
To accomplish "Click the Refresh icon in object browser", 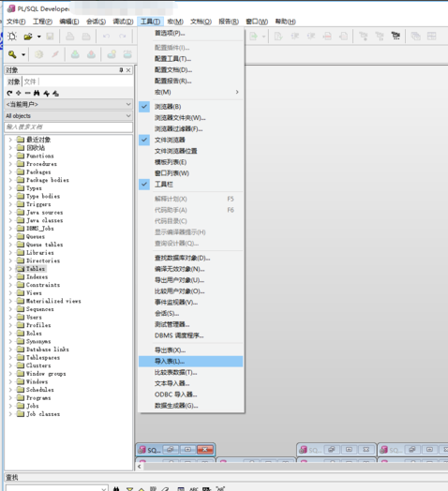I will pos(9,93).
